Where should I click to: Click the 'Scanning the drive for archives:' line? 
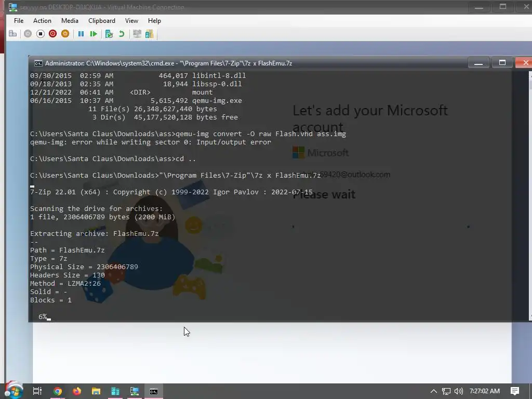(x=96, y=209)
